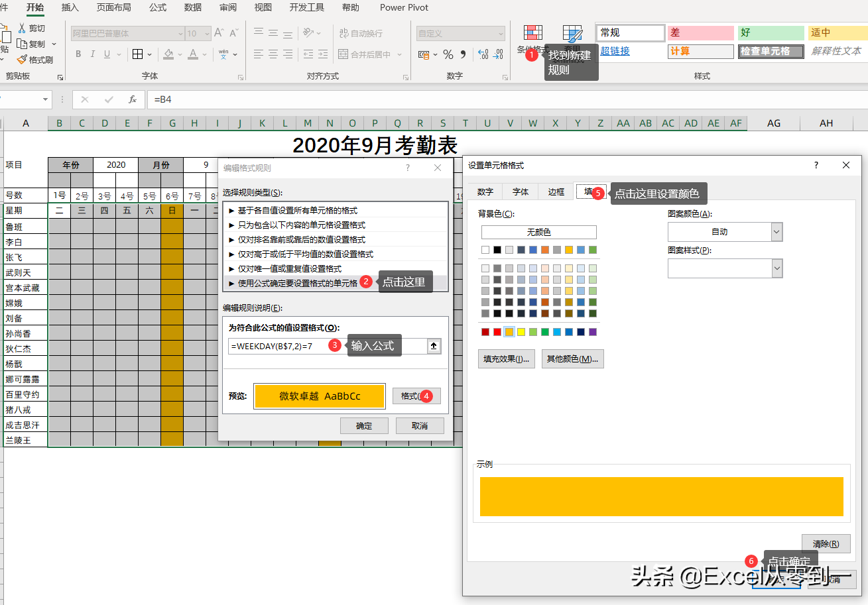Screen dimensions: 868x605
Task: Open the 插入 ribbon tab
Action: pos(70,8)
